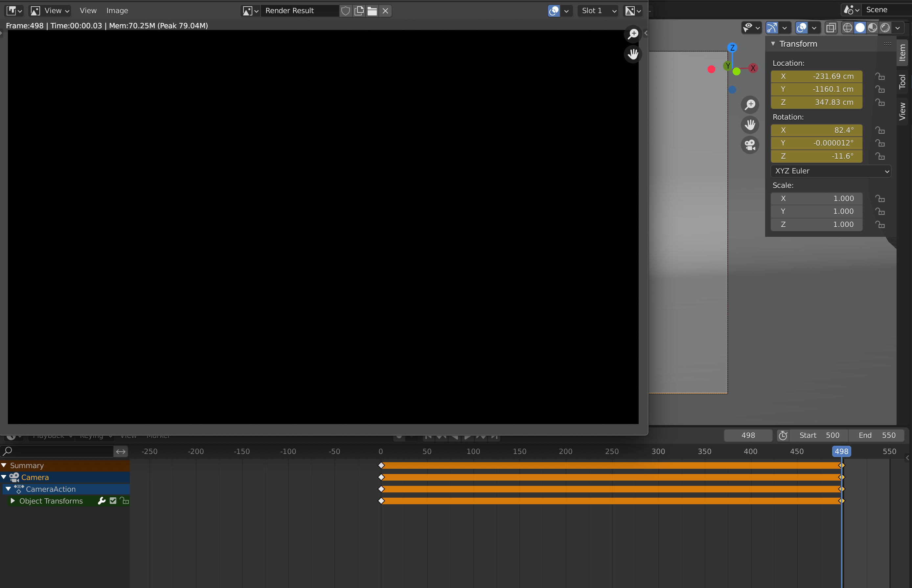Screen dimensions: 912x588
Task: Enable fake user shield for Render Result
Action: [x=346, y=11]
